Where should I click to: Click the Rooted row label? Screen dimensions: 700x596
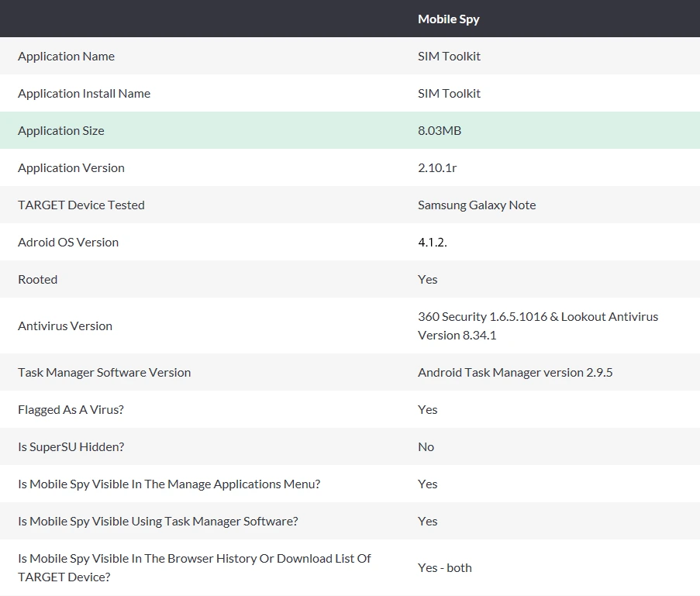click(37, 280)
